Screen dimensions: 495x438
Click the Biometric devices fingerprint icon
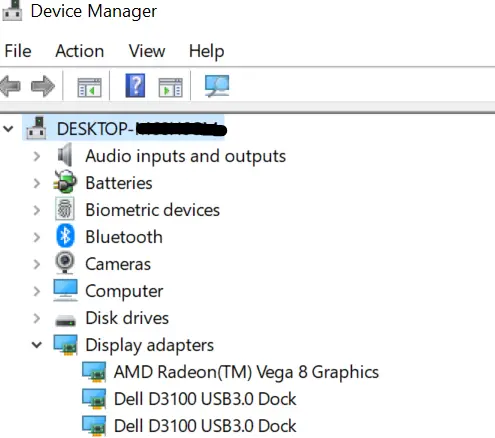click(x=65, y=209)
